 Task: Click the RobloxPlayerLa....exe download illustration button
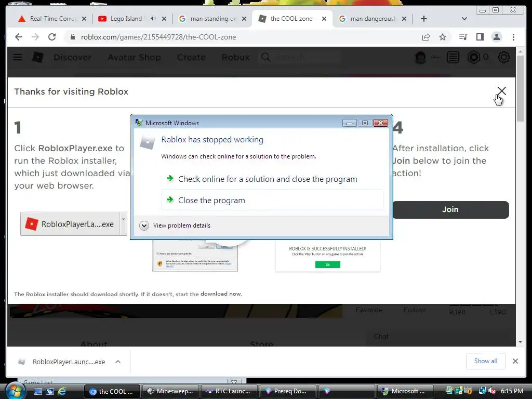point(70,224)
